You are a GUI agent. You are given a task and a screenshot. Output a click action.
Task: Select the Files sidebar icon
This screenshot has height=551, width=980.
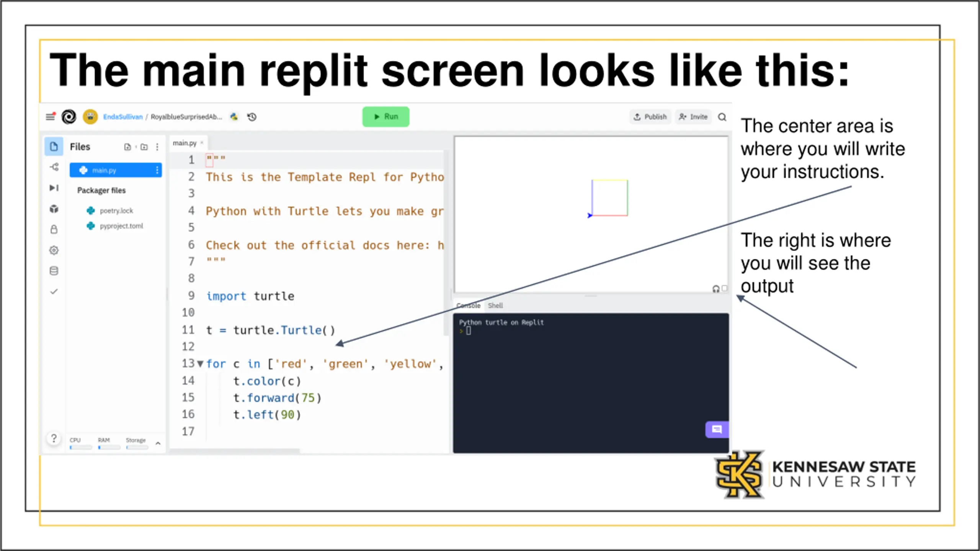click(54, 147)
